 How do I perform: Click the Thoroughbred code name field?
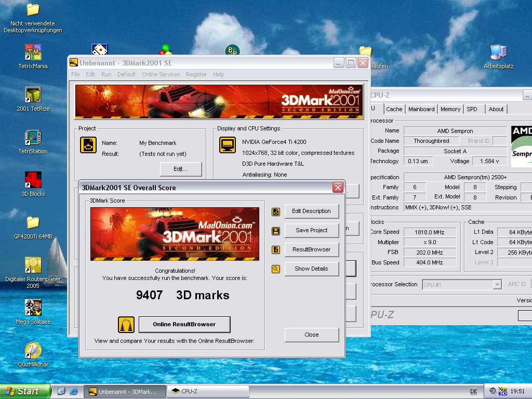[x=431, y=141]
